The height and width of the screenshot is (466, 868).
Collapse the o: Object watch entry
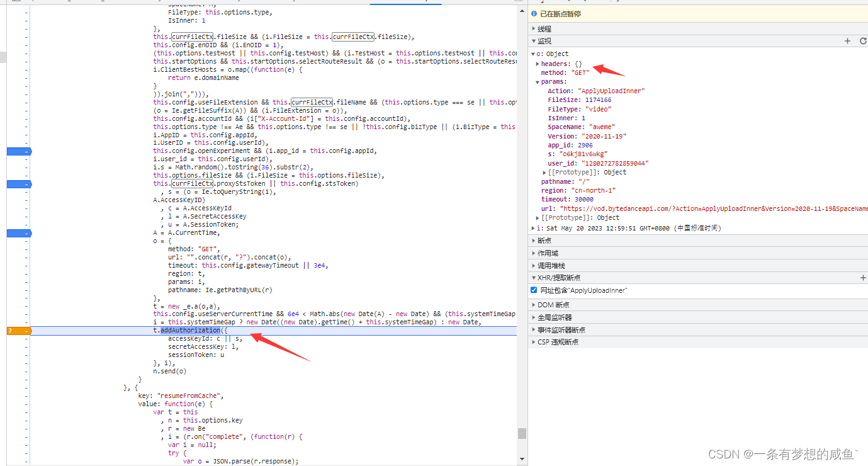point(533,54)
